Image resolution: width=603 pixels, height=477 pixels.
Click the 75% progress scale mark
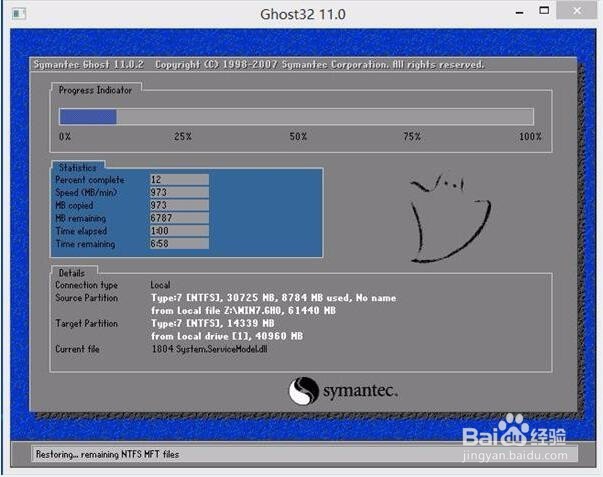tap(412, 137)
